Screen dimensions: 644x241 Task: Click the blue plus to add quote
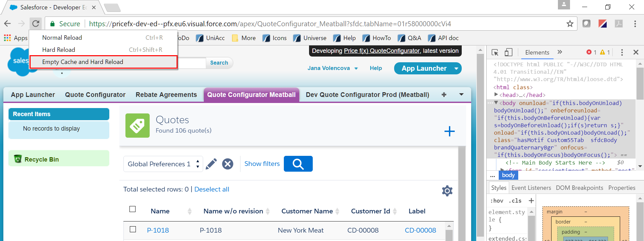(x=449, y=131)
